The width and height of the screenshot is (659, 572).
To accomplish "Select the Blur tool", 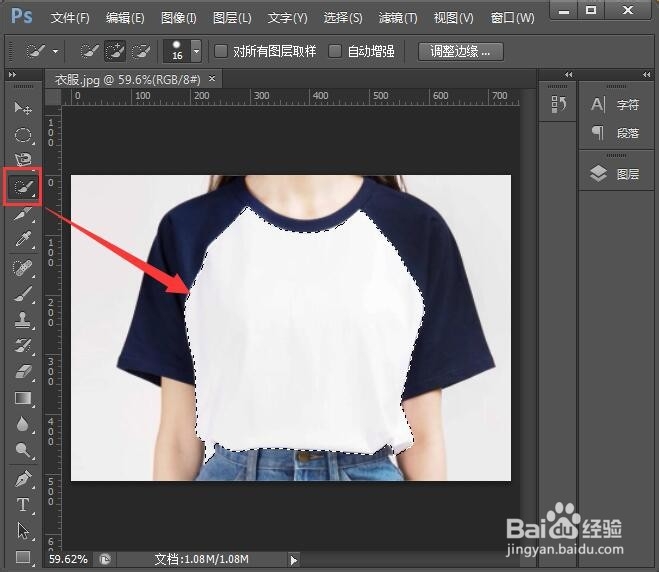I will coord(23,424).
